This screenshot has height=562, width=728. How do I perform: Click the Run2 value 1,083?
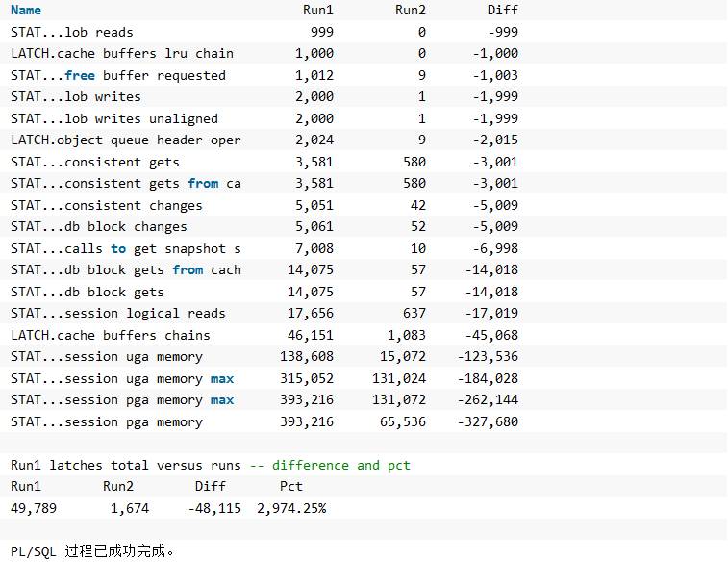[406, 335]
